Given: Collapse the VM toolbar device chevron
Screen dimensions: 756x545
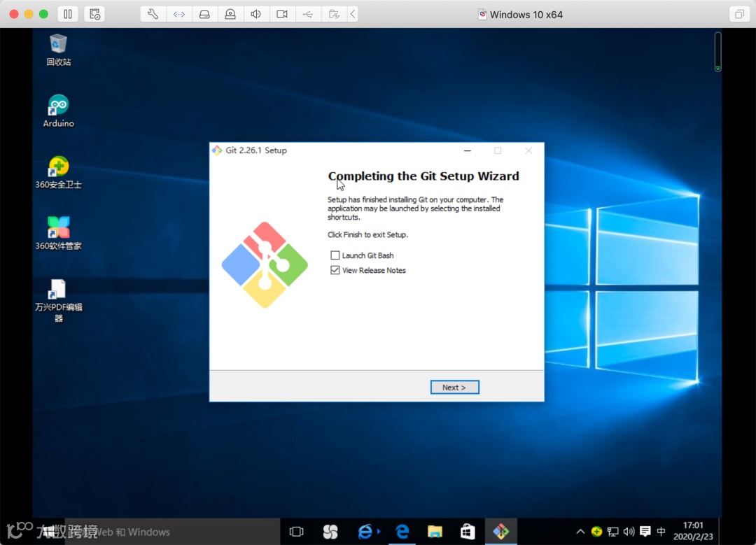Looking at the screenshot, I should [x=353, y=14].
